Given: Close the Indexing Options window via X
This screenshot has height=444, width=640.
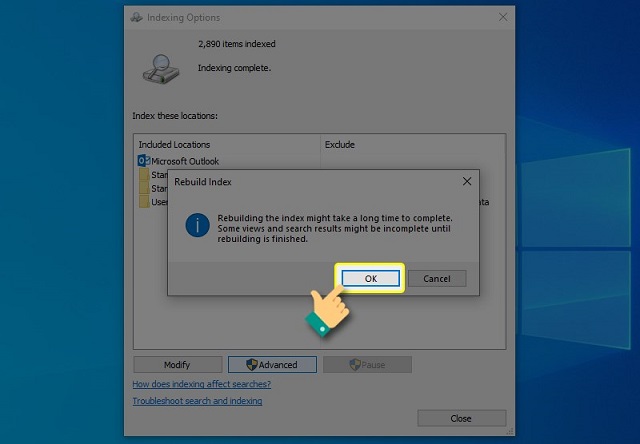Looking at the screenshot, I should point(503,17).
